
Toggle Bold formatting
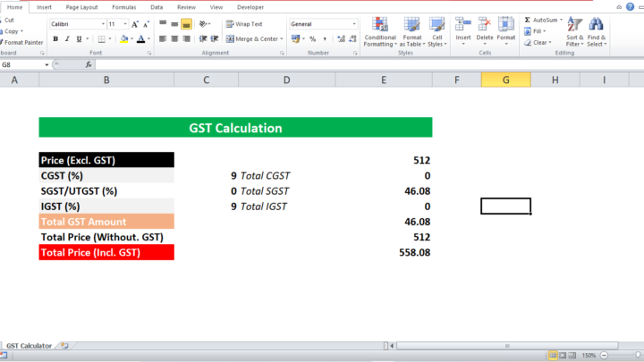(55, 39)
